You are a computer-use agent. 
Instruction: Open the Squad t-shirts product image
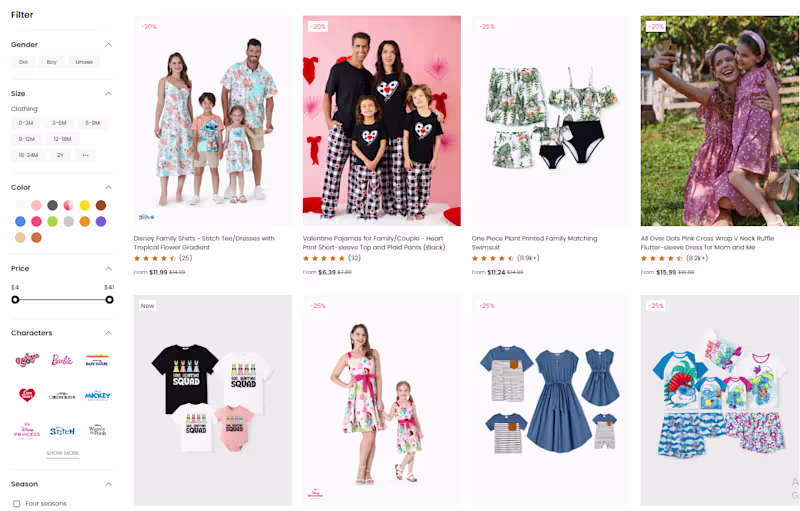(213, 400)
